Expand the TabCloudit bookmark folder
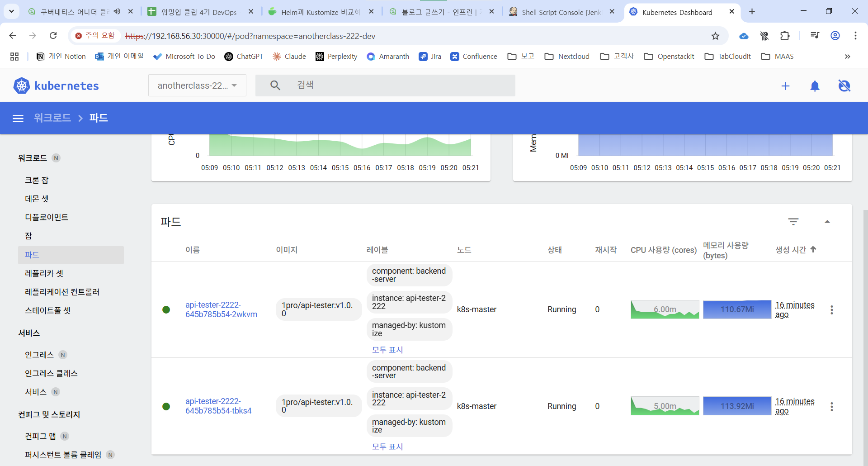The width and height of the screenshot is (868, 466). [728, 57]
